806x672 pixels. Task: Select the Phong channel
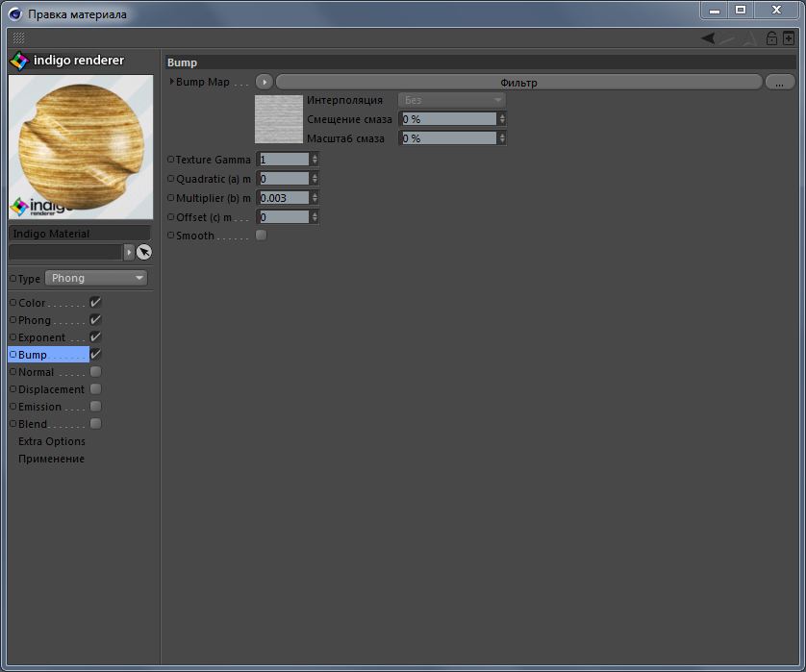[35, 320]
